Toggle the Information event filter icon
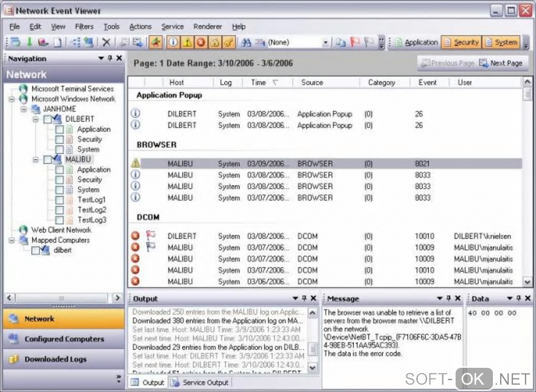 coord(173,43)
